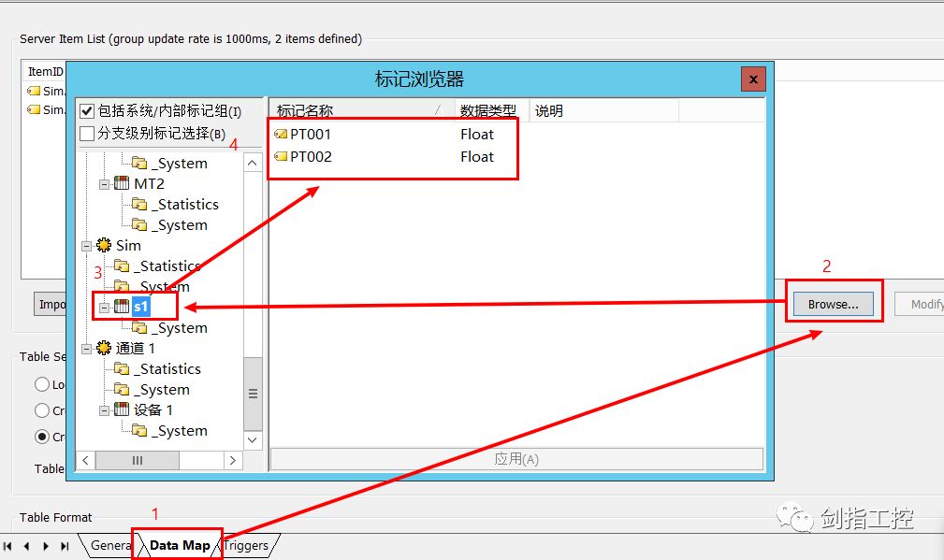Collapse the Sim channel node
944x560 pixels.
87,246
